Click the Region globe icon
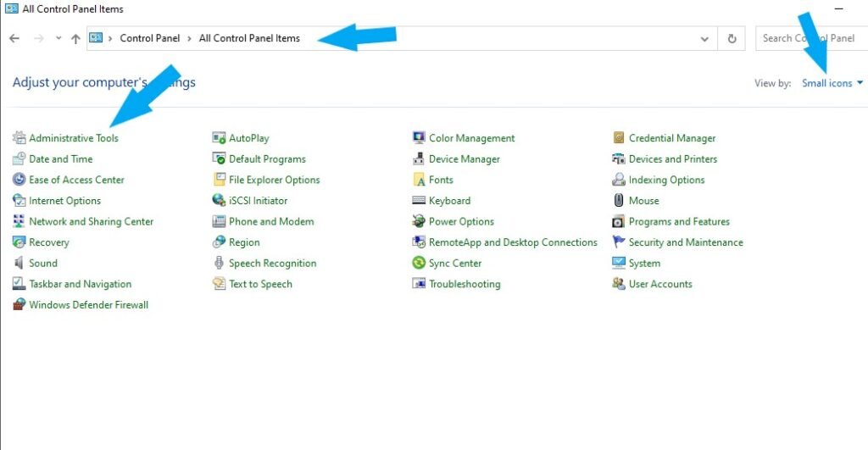The height and width of the screenshot is (450, 868). click(220, 242)
